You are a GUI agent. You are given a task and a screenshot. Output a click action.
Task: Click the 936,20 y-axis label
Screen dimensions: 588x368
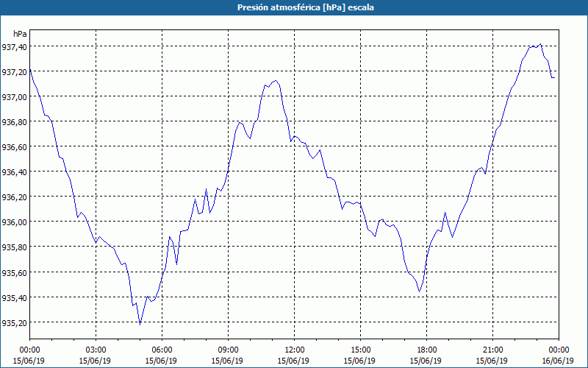coord(14,197)
